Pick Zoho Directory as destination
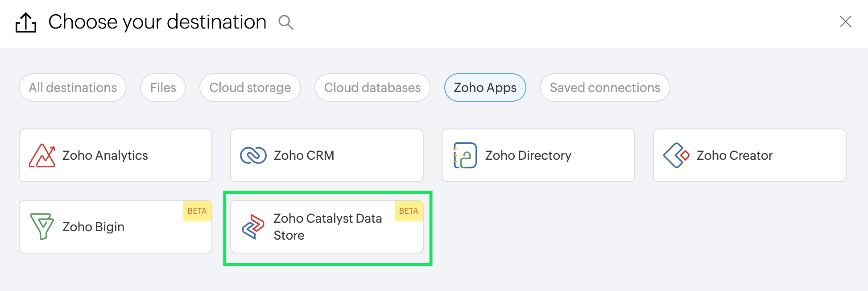This screenshot has height=291, width=868. (x=538, y=155)
